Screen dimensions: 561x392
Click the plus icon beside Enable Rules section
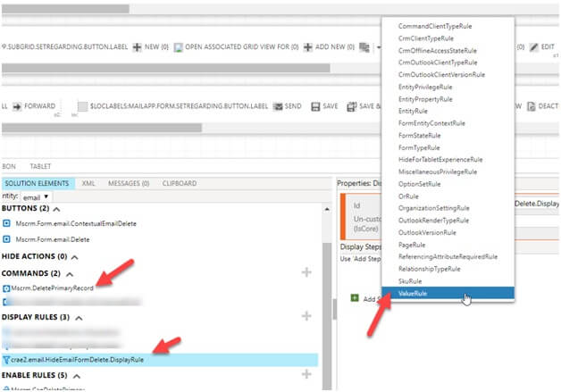coord(306,373)
